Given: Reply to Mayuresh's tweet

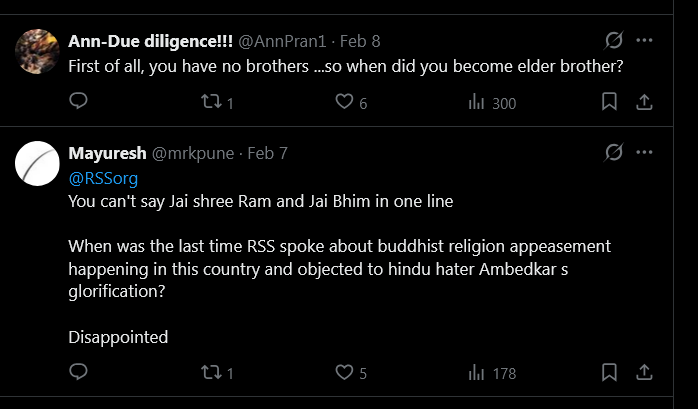Looking at the screenshot, I should pos(79,372).
